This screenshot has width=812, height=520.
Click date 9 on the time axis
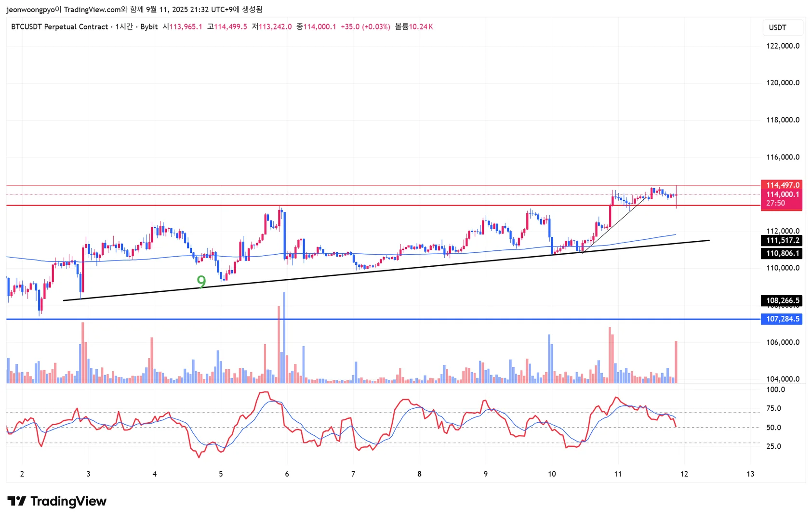click(x=485, y=474)
